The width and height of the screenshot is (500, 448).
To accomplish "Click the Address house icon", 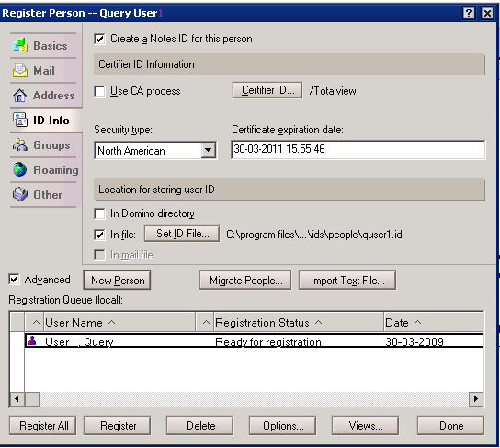I will (20, 95).
